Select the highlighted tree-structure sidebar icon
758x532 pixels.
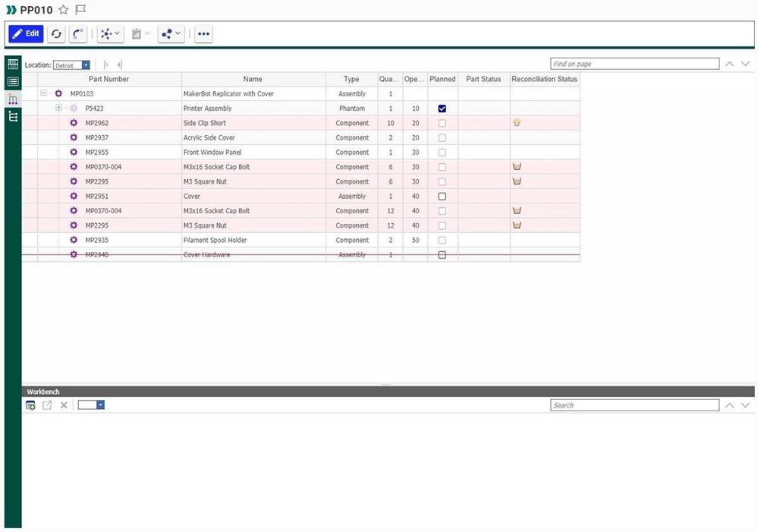click(x=13, y=99)
